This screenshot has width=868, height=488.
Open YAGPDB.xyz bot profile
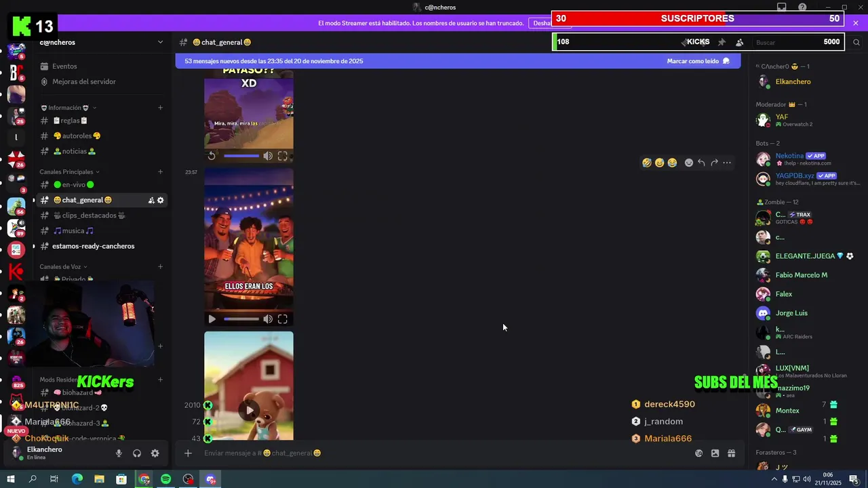pos(808,179)
